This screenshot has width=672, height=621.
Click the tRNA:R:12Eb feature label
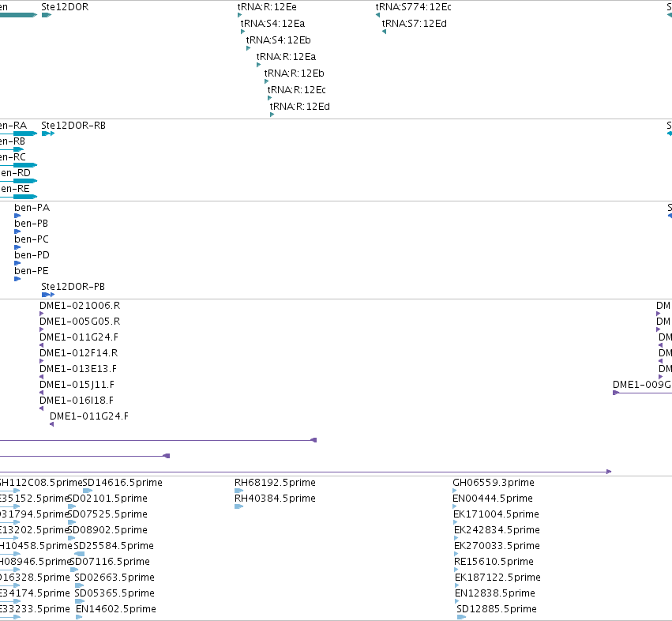coord(294,73)
